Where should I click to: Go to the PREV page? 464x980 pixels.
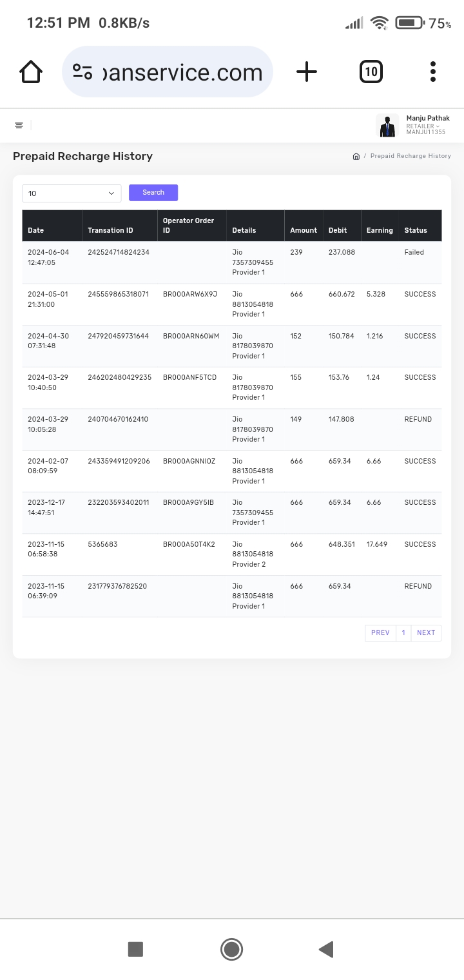pyautogui.click(x=380, y=633)
